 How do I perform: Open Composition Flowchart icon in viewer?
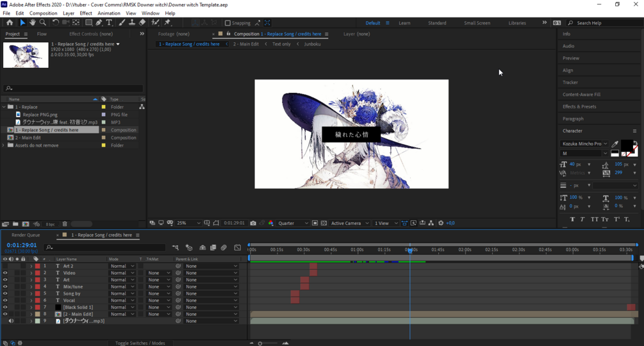431,223
